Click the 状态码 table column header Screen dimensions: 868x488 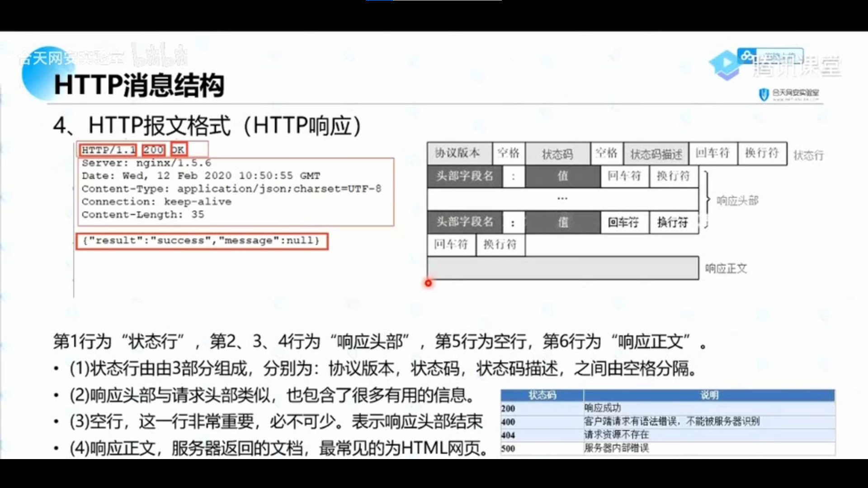(x=542, y=395)
